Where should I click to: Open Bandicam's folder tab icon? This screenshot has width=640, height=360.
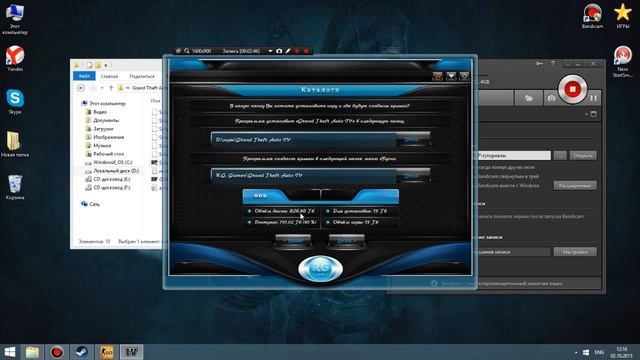(528, 98)
